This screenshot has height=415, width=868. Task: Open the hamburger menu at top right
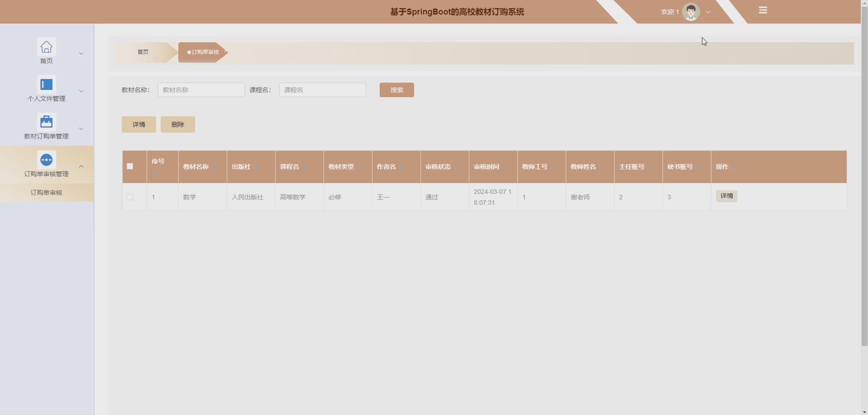763,10
